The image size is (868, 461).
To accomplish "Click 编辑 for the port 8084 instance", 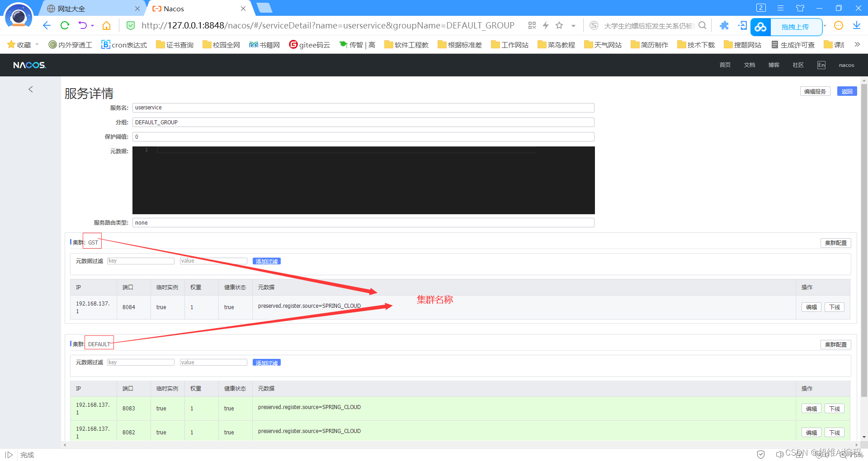I will (811, 307).
